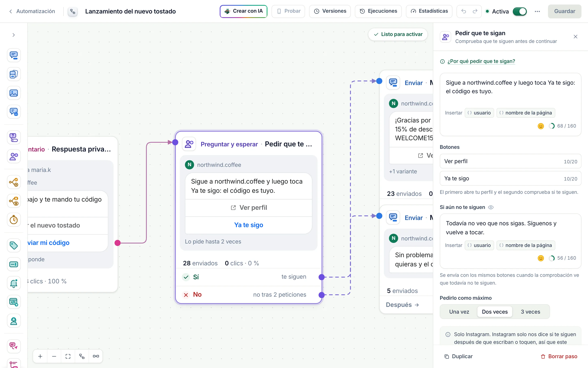
Task: Select the notification bell sidebar icon
Action: click(x=14, y=283)
